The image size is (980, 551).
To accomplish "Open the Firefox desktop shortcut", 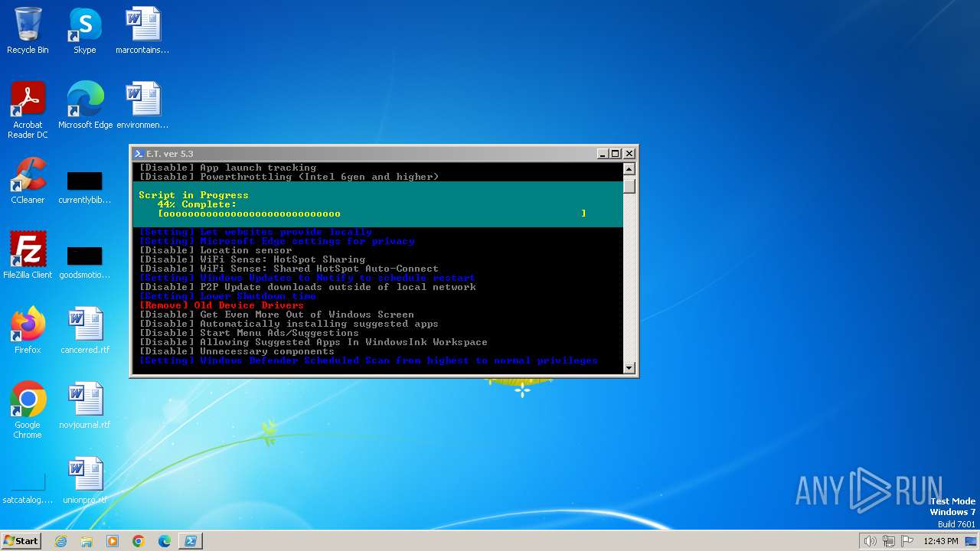I will click(28, 330).
